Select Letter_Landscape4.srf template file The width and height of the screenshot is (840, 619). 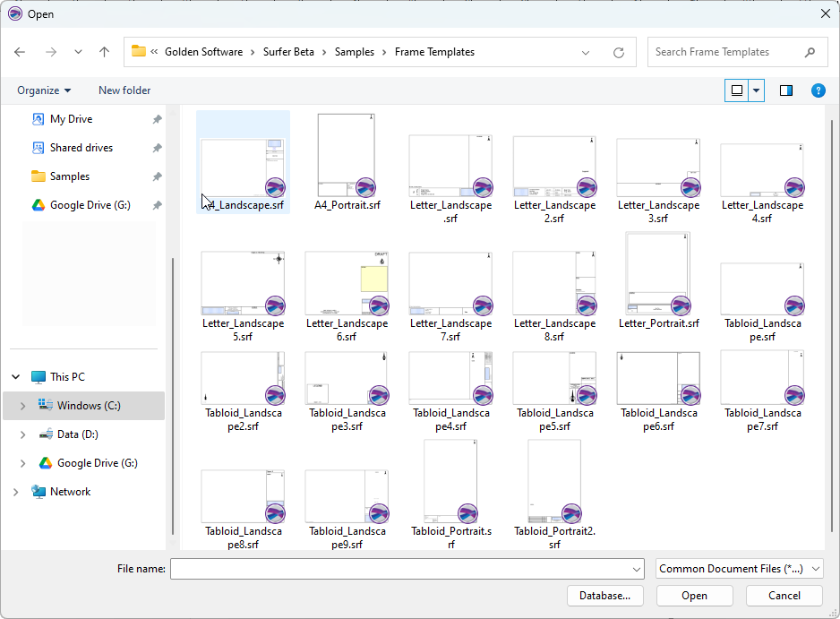[762, 170]
